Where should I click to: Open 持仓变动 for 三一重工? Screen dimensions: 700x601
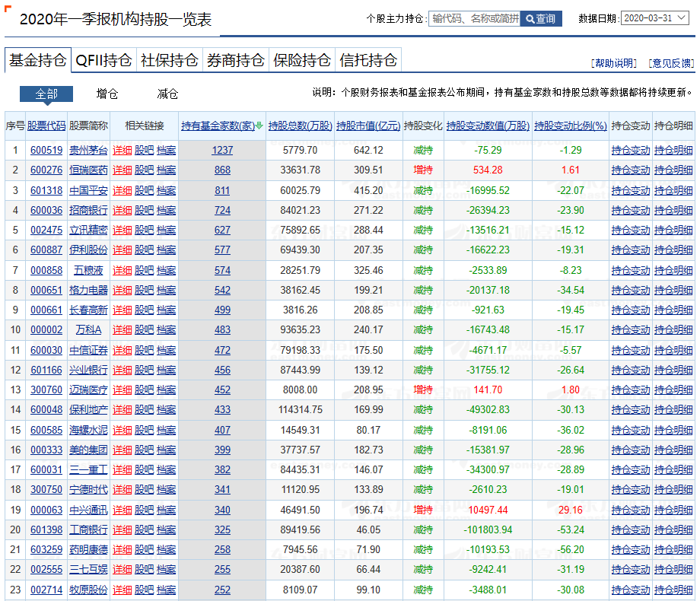[631, 469]
